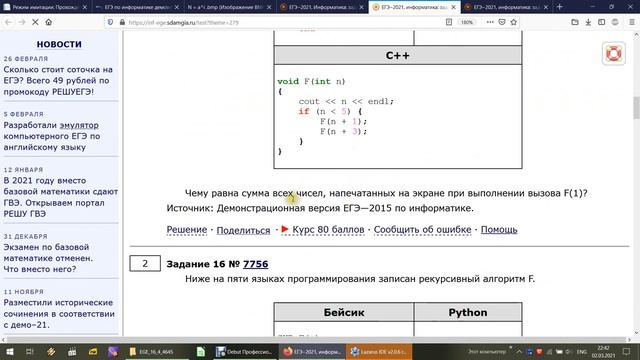
Task: Click the 'C++' code table header
Action: (398, 55)
